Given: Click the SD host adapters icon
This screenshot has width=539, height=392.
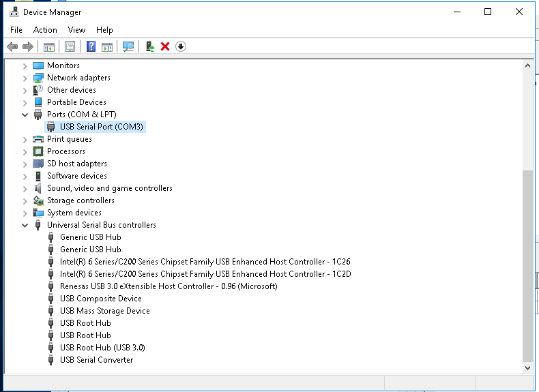Looking at the screenshot, I should click(38, 164).
